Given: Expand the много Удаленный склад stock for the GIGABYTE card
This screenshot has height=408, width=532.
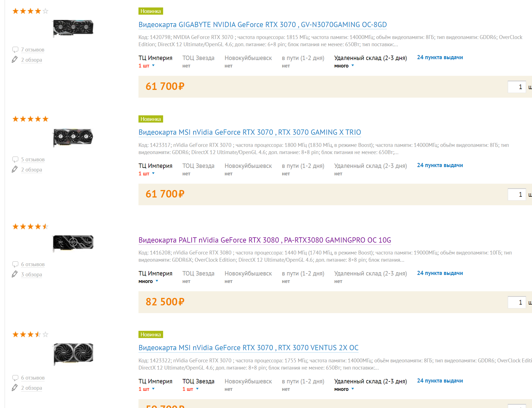Looking at the screenshot, I should pos(344,66).
